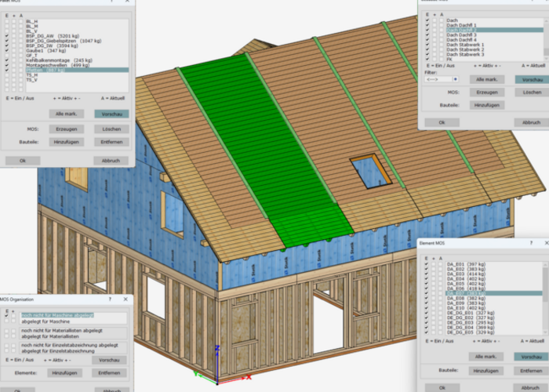Select 'DE_DG_E01 (327 kg)' list row

(494, 313)
